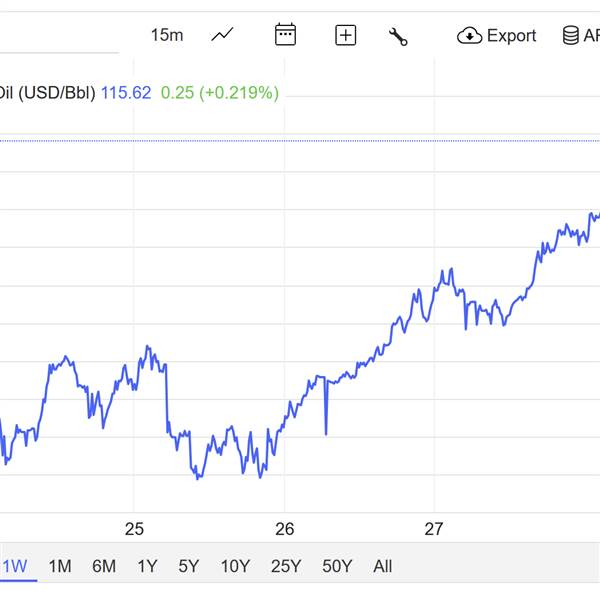Switch to the 5Y range

(189, 566)
